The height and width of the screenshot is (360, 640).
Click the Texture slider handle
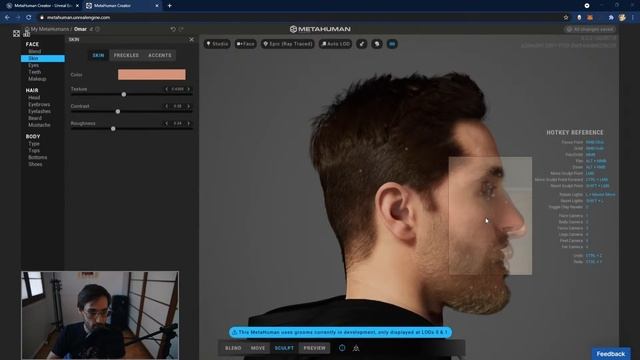click(x=124, y=94)
